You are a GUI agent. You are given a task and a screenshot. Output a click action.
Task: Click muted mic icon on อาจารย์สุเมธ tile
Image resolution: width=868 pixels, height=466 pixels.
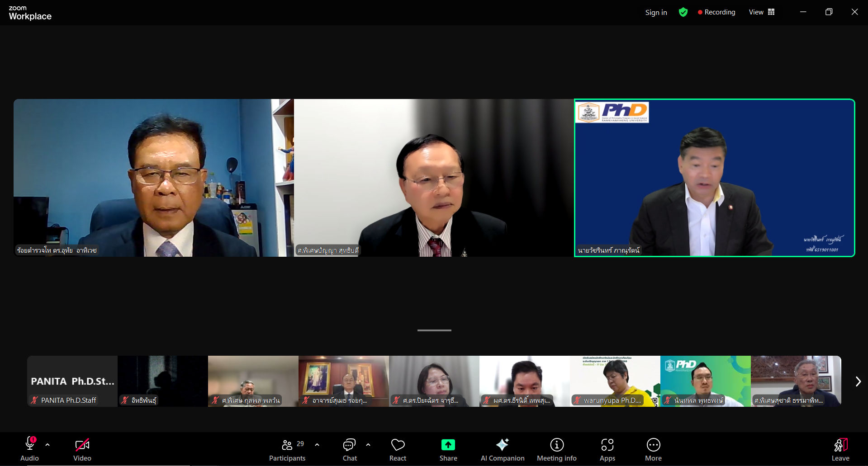pos(306,400)
